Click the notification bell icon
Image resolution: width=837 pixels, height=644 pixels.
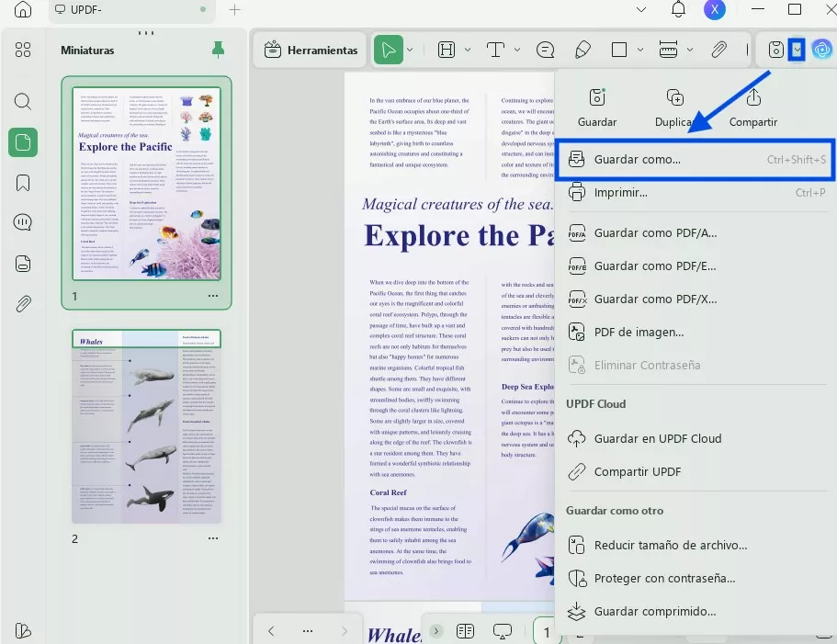tap(678, 10)
